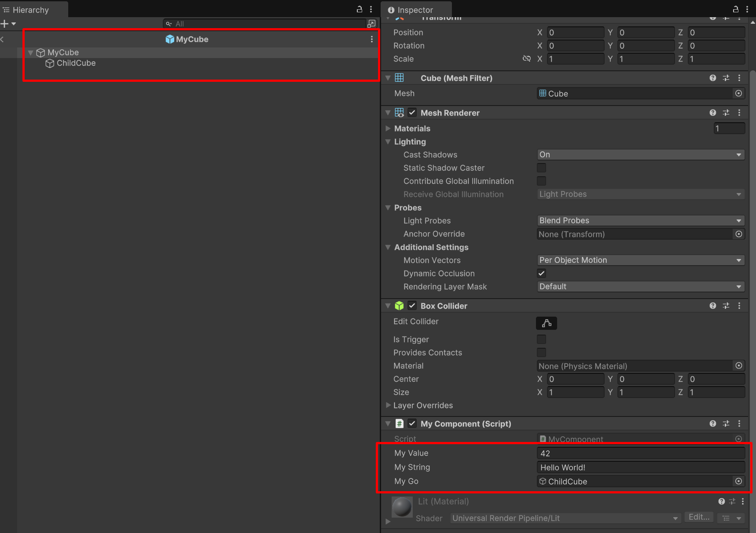Click the Edit button next to the shader
756x533 pixels.
(x=699, y=517)
